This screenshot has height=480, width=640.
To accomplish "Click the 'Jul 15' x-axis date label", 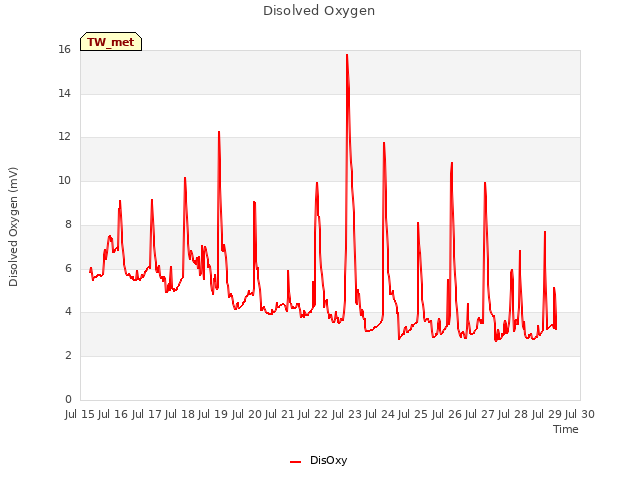I will click(x=80, y=414).
